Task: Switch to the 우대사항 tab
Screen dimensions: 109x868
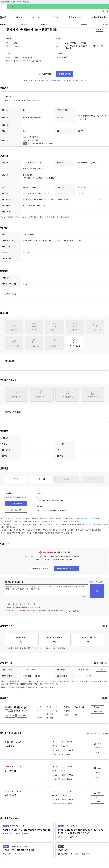Action: click(x=44, y=25)
